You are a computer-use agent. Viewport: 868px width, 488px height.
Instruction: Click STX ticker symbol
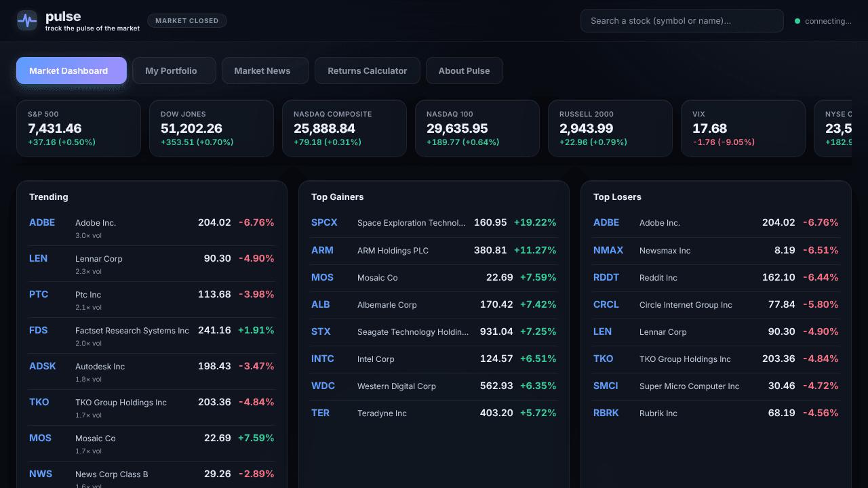[321, 331]
